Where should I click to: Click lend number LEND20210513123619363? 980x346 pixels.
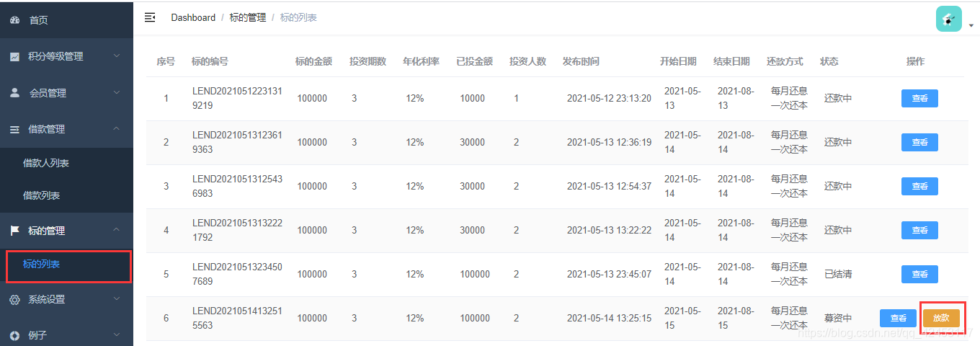click(x=237, y=143)
